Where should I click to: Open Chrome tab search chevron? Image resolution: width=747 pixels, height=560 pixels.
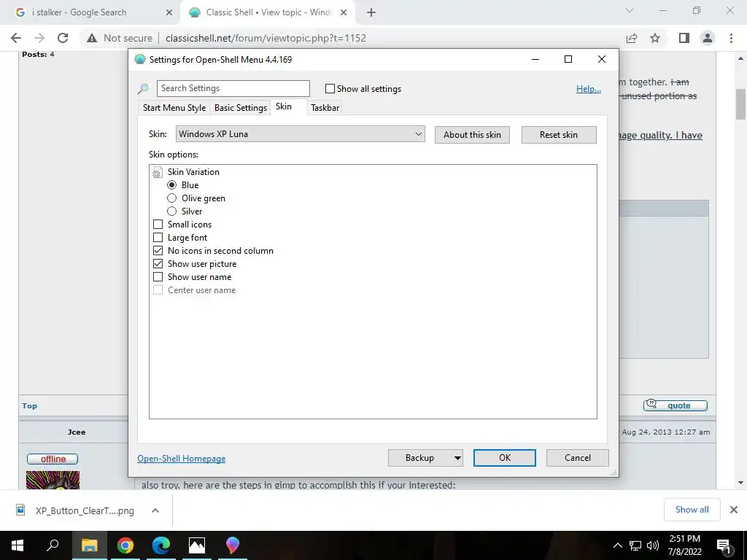pyautogui.click(x=630, y=10)
